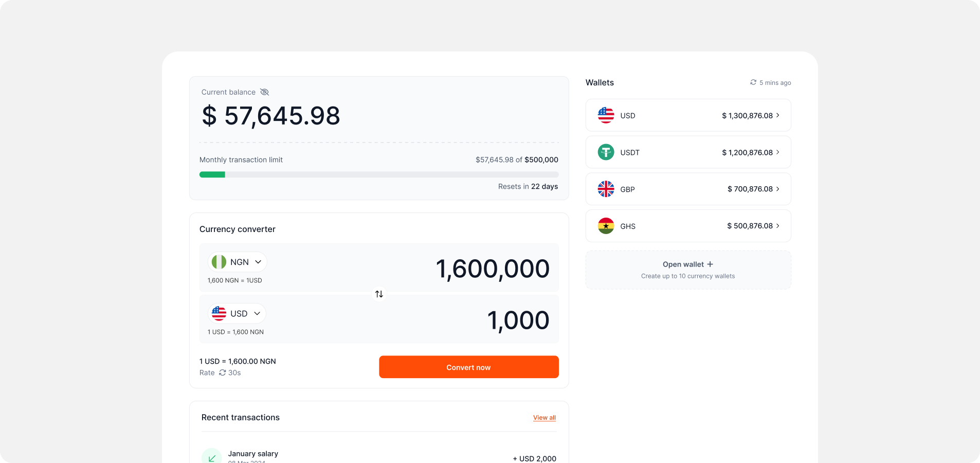This screenshot has height=463, width=980.
Task: Open the USD currency dropdown arrow in converter
Action: pos(257,313)
